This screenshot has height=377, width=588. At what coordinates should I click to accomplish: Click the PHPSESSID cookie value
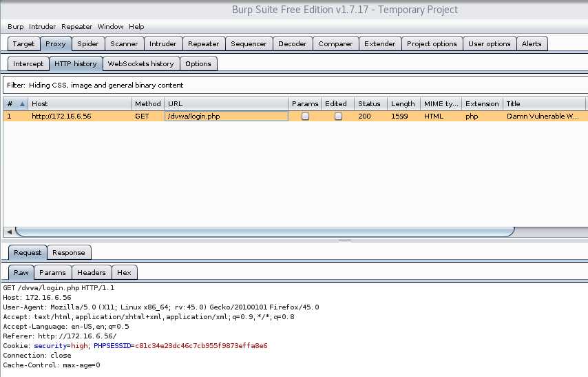(x=201, y=345)
